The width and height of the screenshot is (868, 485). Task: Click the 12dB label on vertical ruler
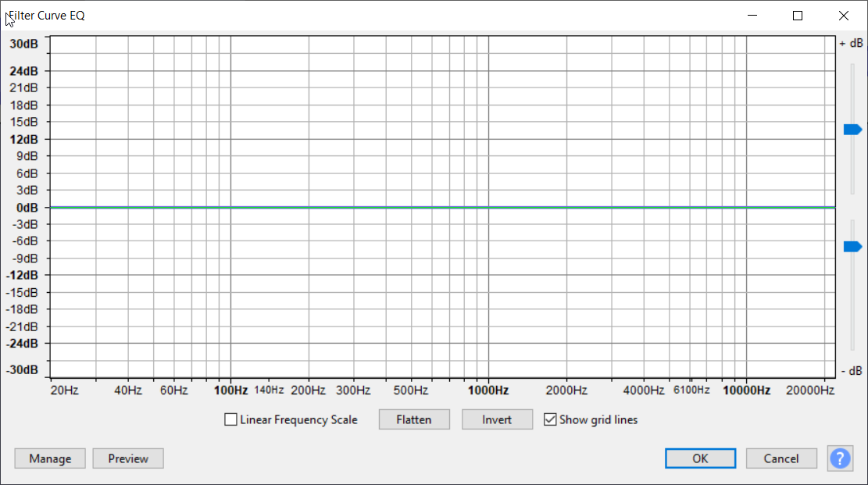[x=23, y=139]
